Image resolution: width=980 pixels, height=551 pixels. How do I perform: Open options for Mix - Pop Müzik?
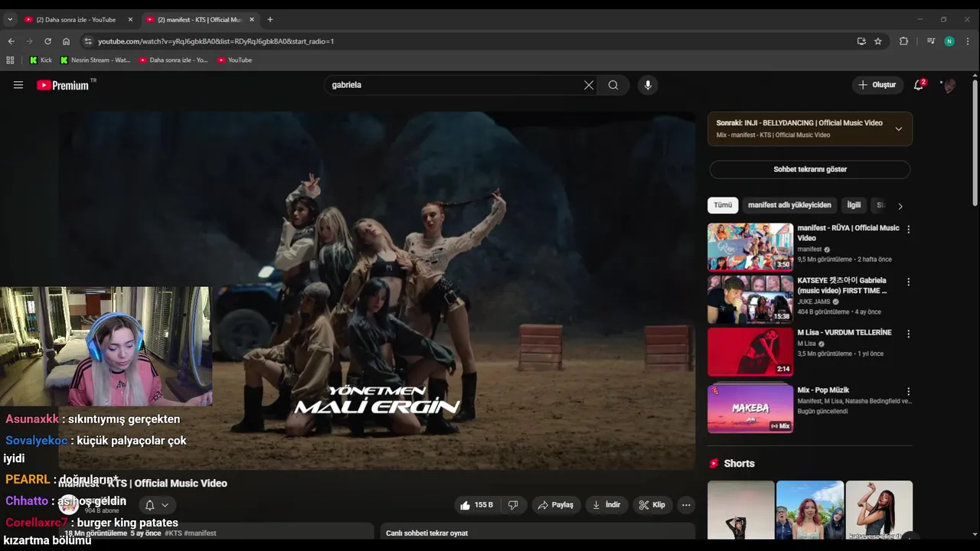(909, 392)
